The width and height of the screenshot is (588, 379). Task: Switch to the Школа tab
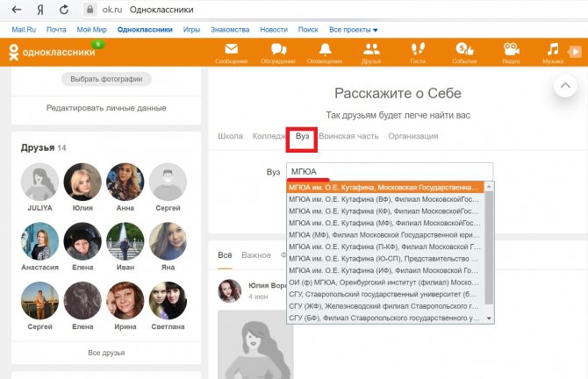click(x=230, y=136)
